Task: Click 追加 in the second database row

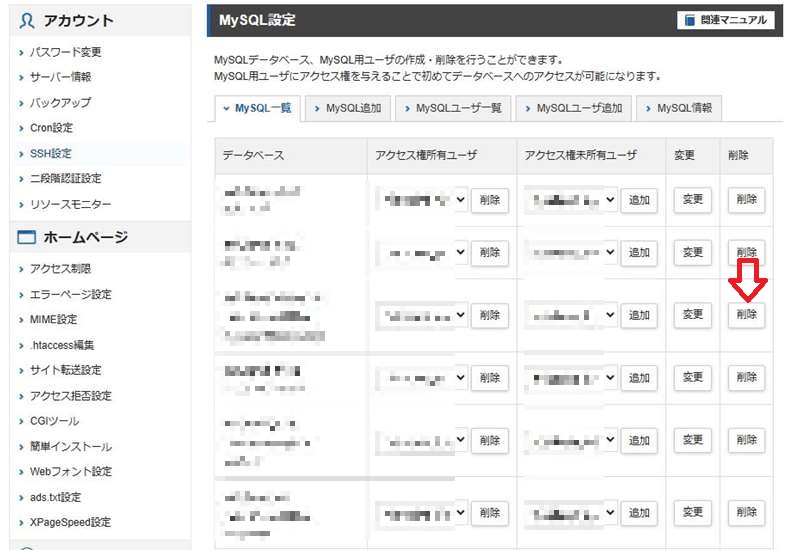Action: [639, 253]
